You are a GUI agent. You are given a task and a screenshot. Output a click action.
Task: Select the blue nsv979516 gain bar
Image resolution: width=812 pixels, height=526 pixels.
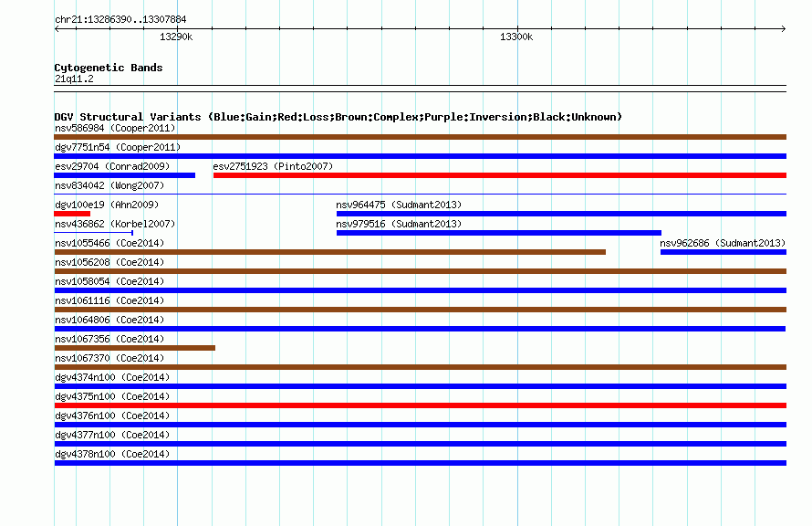pyautogui.click(x=499, y=233)
